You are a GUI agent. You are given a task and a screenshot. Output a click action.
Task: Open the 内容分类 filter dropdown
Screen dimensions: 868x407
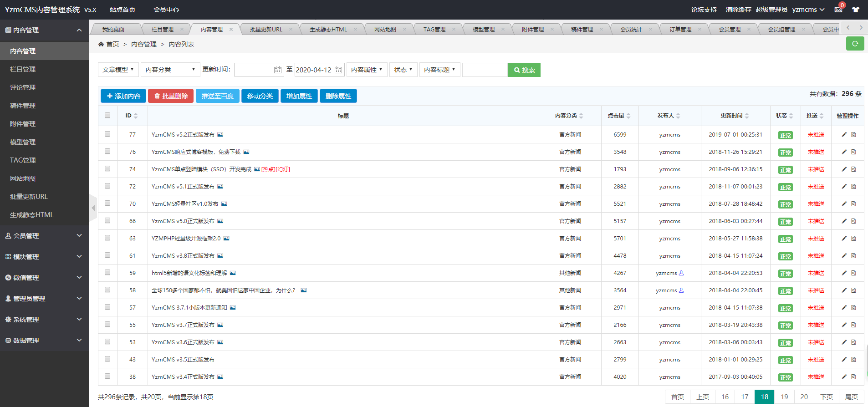click(170, 70)
